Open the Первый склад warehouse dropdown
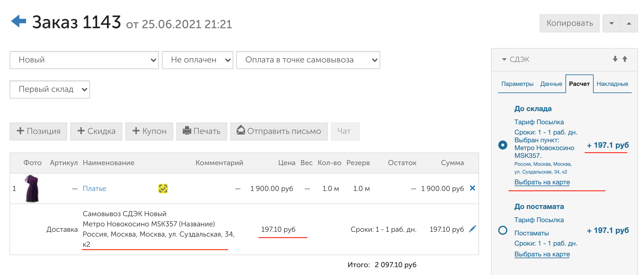The width and height of the screenshot is (644, 275). tap(49, 89)
